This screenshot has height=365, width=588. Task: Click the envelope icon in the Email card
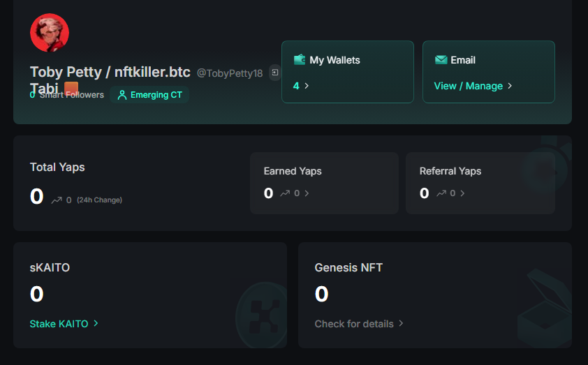[441, 60]
